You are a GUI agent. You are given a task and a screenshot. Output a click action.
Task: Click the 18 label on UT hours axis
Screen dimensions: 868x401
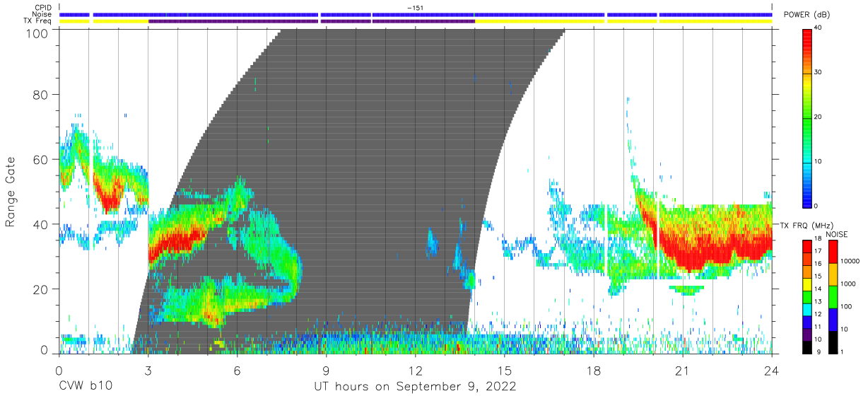594,371
